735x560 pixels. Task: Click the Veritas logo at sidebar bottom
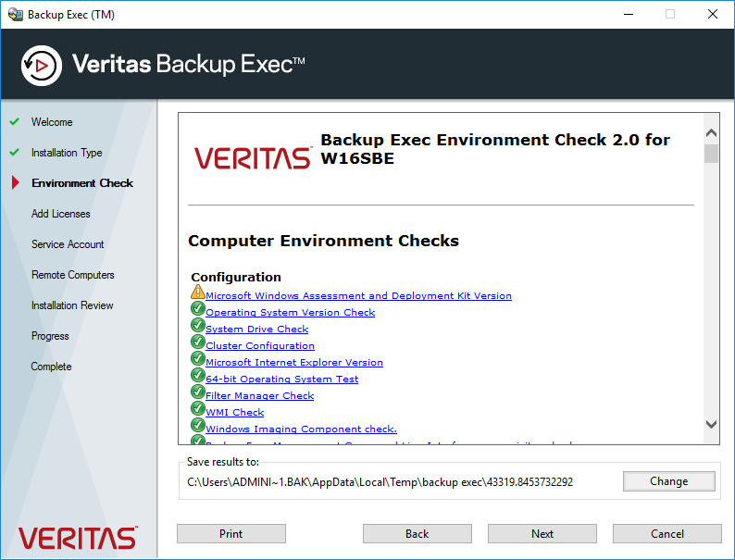[x=78, y=538]
